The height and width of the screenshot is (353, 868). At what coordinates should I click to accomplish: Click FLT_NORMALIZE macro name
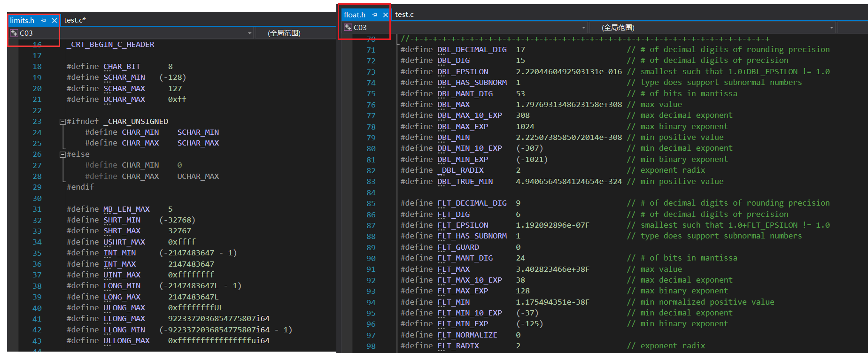point(467,335)
